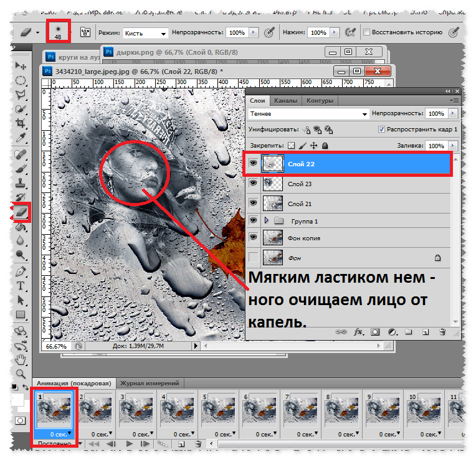Hide layer Слой 21

[253, 202]
